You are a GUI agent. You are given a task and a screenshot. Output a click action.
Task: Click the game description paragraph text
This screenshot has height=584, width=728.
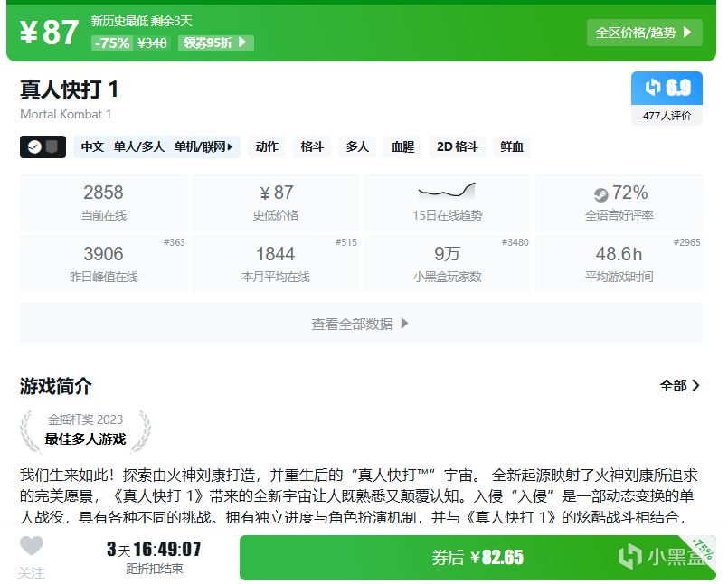pyautogui.click(x=358, y=495)
